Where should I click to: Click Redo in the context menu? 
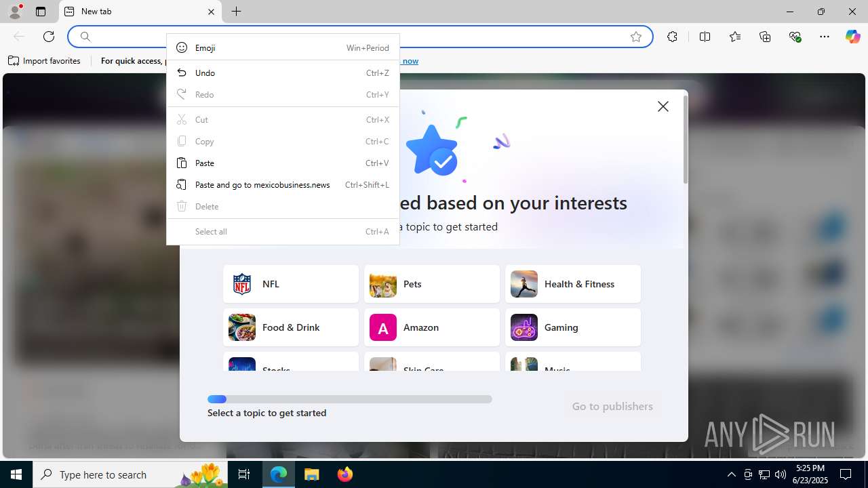click(283, 94)
